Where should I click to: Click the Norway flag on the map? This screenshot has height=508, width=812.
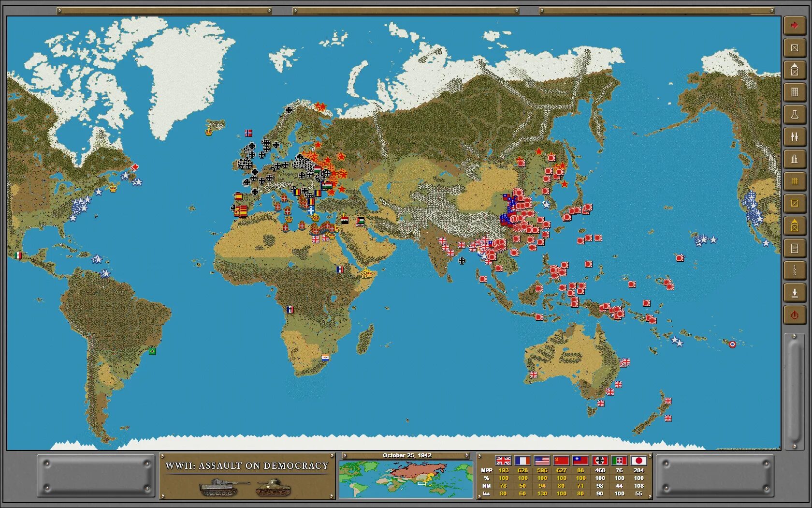[x=248, y=133]
